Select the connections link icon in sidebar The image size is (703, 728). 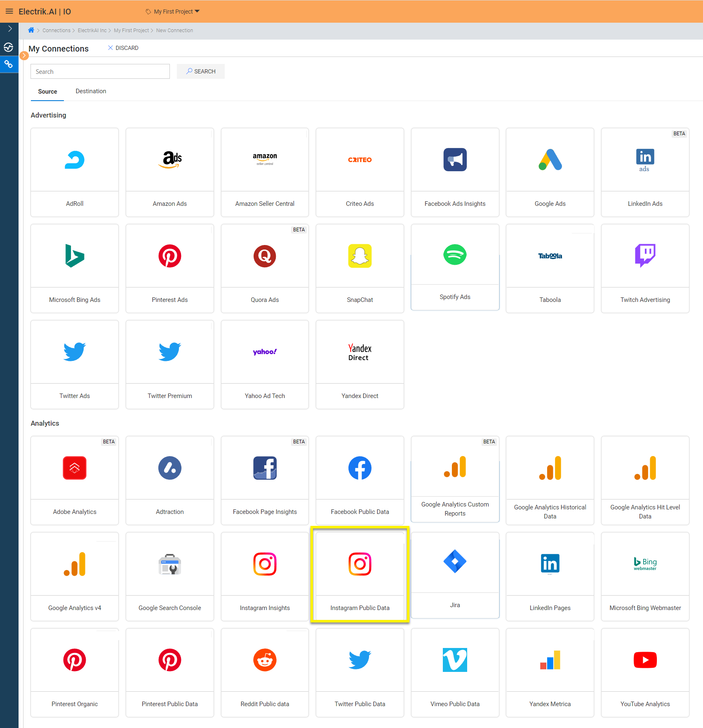[x=9, y=64]
